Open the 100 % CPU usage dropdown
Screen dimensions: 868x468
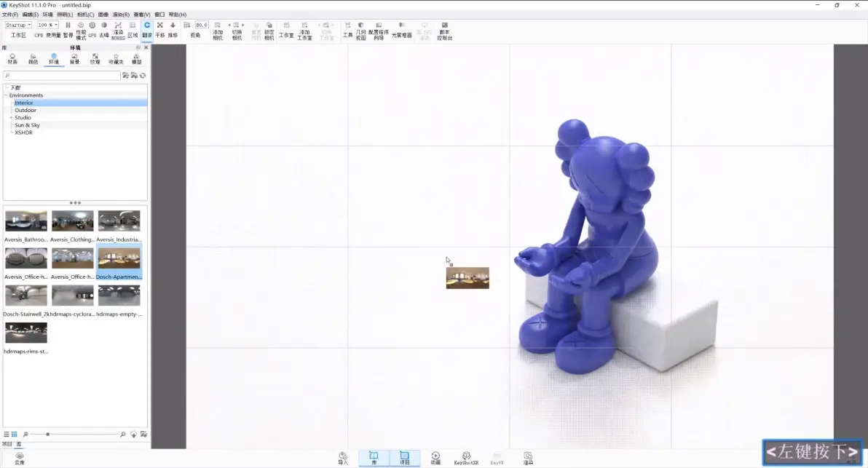[47, 25]
